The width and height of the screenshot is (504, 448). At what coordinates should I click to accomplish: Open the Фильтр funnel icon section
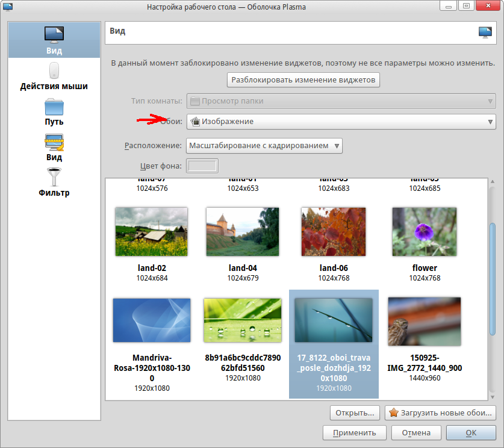54,177
